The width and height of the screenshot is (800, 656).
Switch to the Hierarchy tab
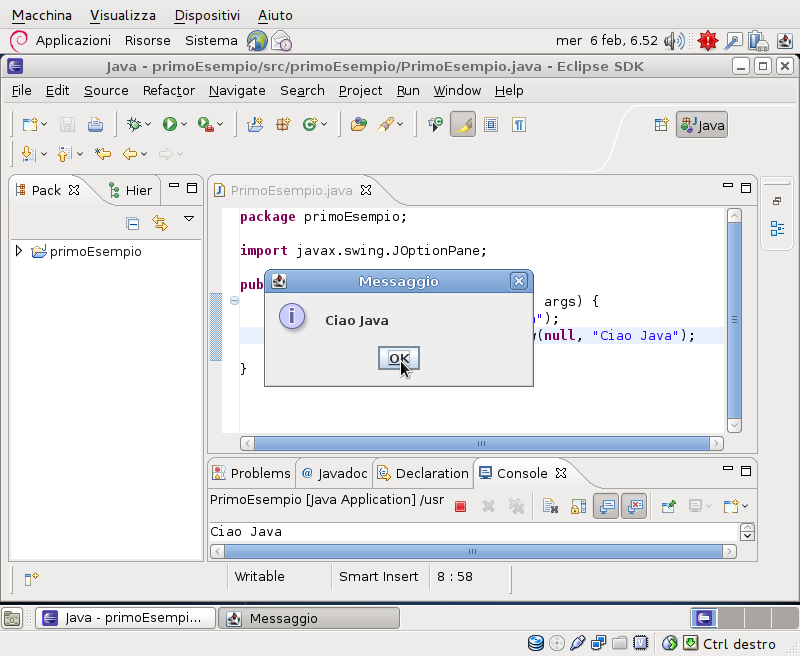(131, 190)
